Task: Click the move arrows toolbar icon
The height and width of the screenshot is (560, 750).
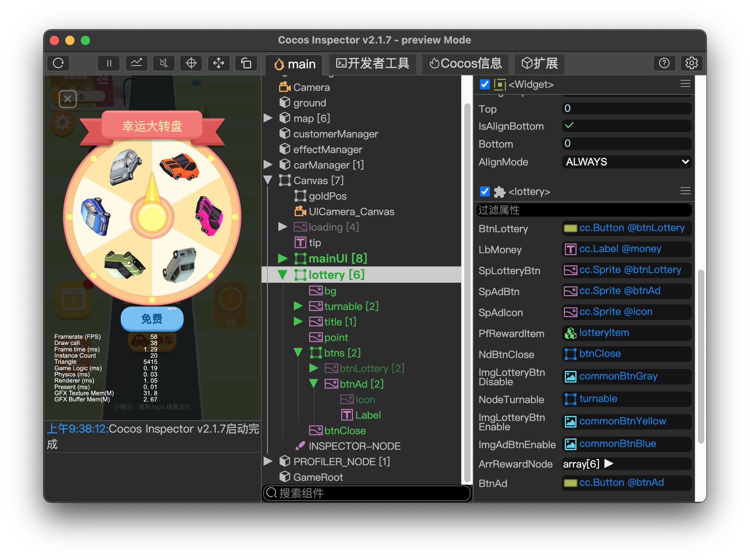Action: point(219,63)
